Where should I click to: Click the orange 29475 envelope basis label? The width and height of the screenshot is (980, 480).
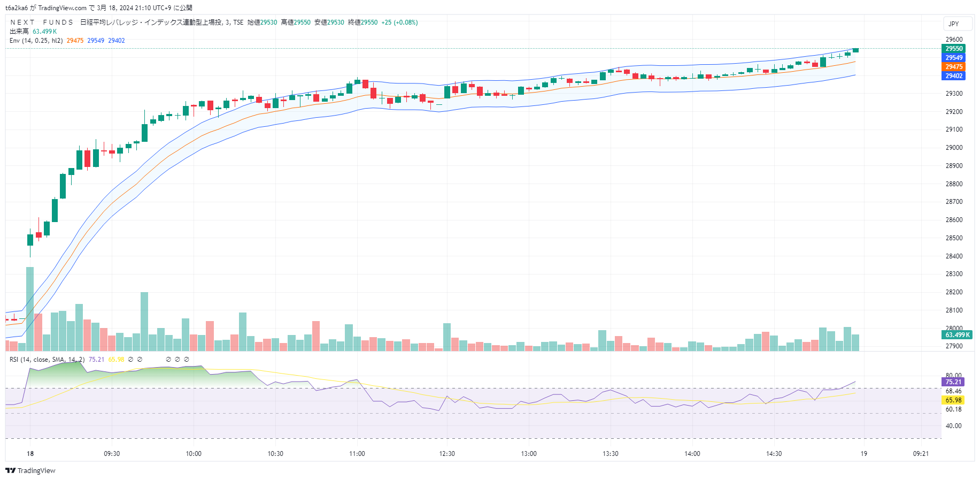pyautogui.click(x=953, y=67)
